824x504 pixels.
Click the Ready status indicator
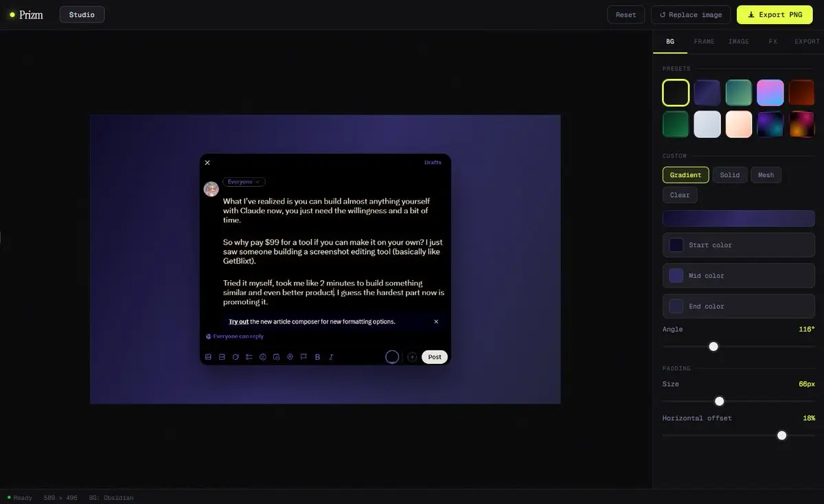point(19,498)
